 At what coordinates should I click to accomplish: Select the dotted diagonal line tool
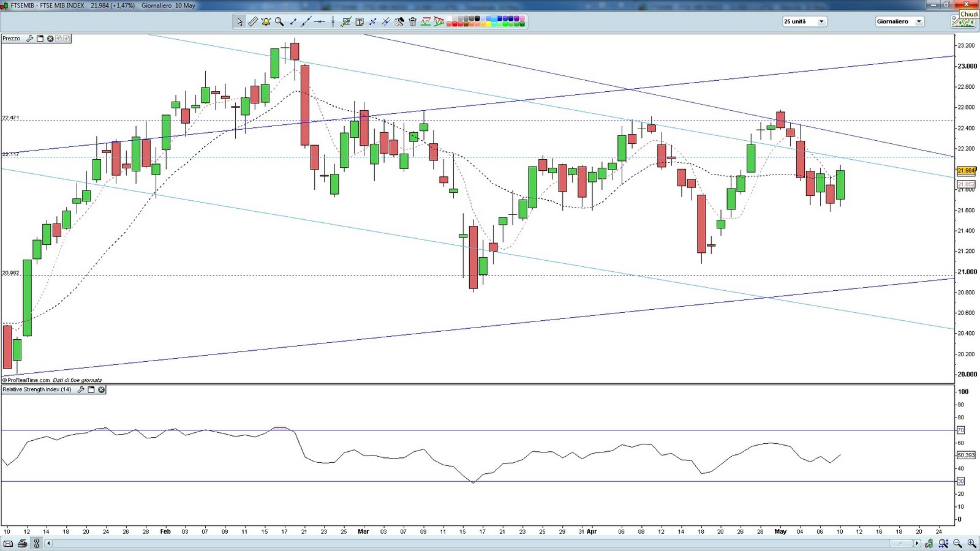point(372,21)
